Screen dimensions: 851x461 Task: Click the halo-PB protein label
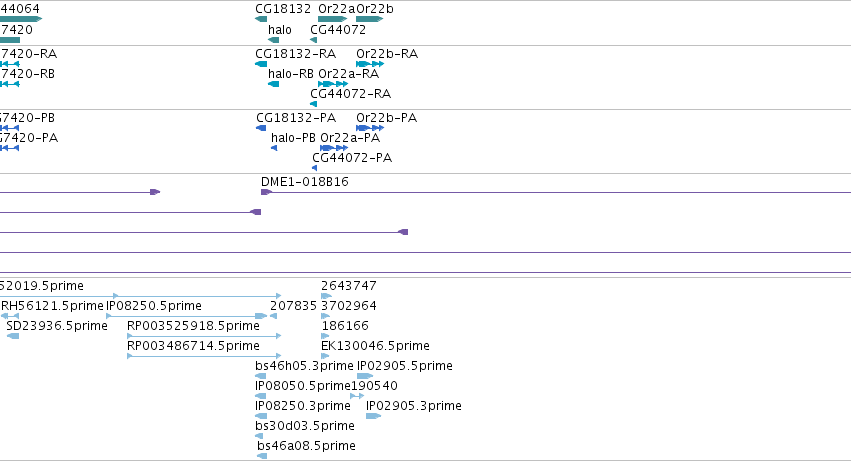293,138
